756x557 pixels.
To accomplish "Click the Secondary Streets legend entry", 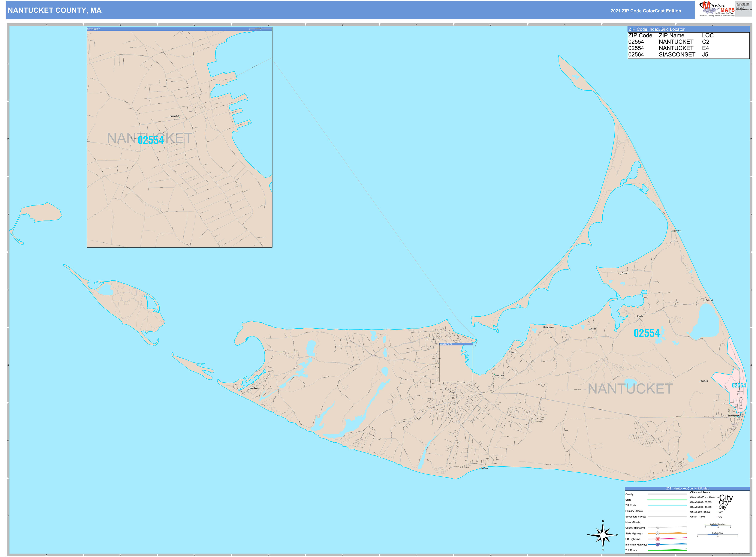I will pyautogui.click(x=636, y=517).
